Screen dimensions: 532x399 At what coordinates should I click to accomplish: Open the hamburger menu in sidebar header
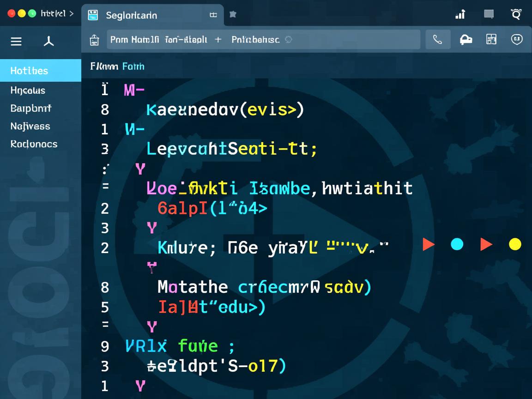16,42
